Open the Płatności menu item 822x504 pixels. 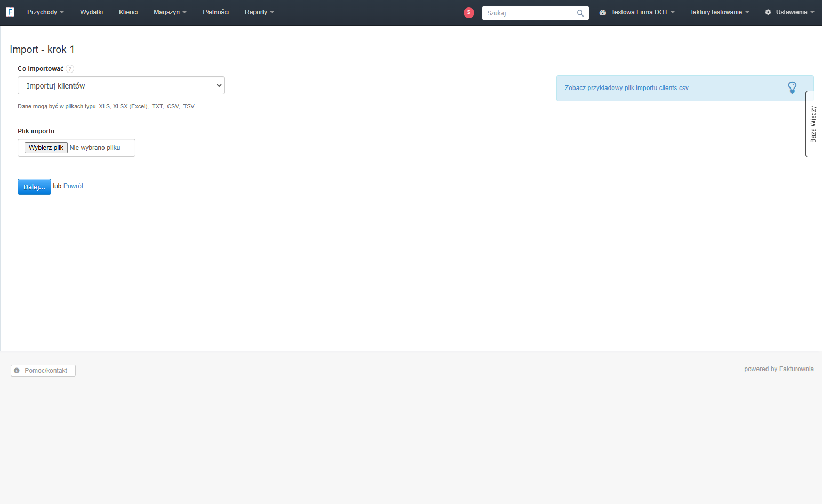coord(216,12)
